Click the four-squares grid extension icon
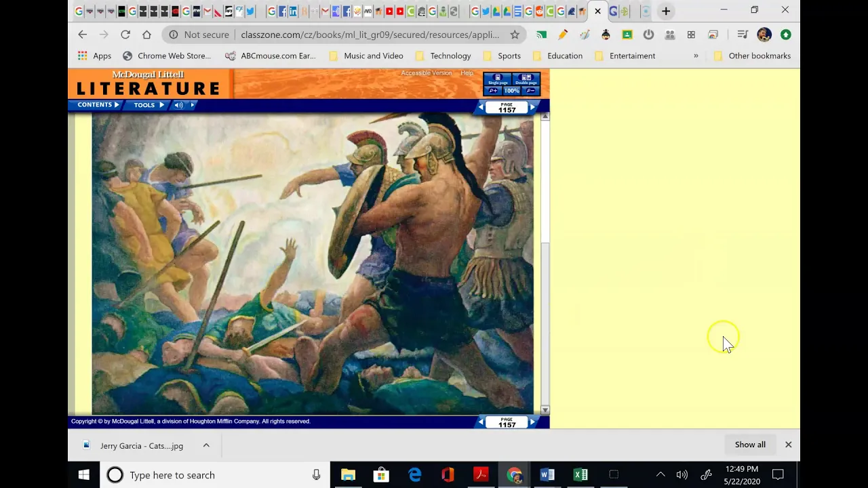The image size is (868, 488). click(x=691, y=35)
